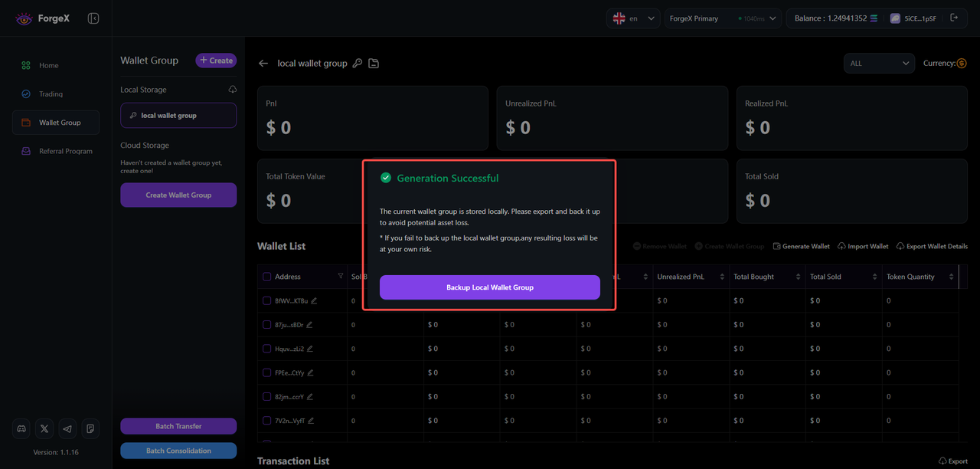Click the key icon next to the group title

click(358, 64)
